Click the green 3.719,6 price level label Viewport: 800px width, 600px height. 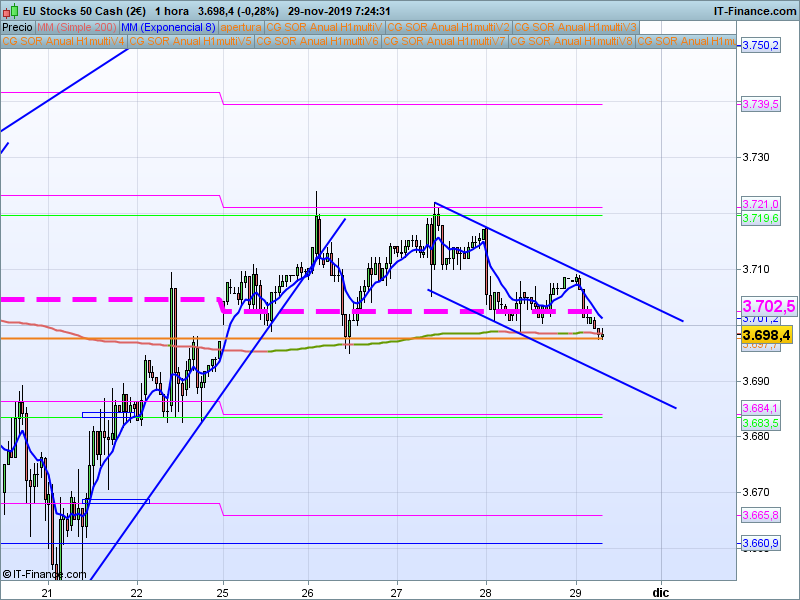pos(760,217)
